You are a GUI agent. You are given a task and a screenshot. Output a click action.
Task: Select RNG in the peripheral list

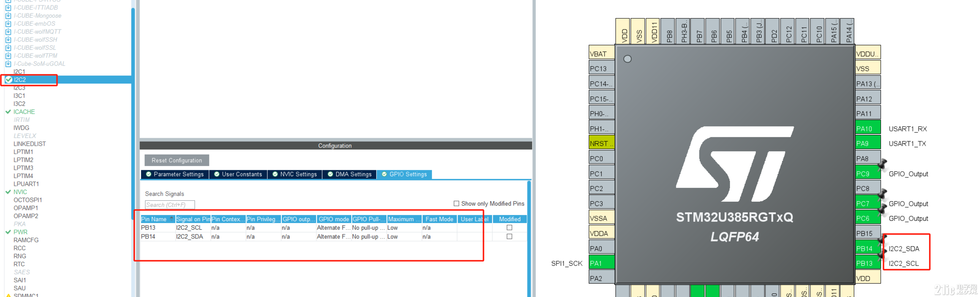tap(20, 256)
